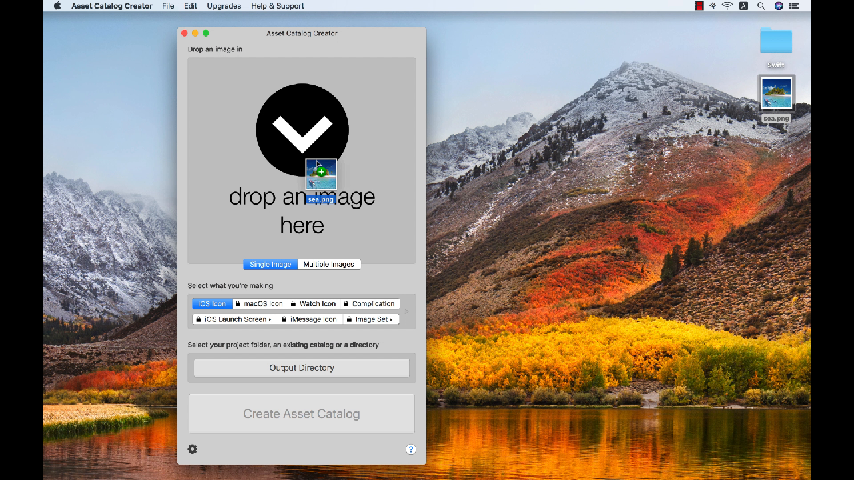The width and height of the screenshot is (854, 480).
Task: Expand the iOS Launch Screen options
Action: (x=235, y=319)
